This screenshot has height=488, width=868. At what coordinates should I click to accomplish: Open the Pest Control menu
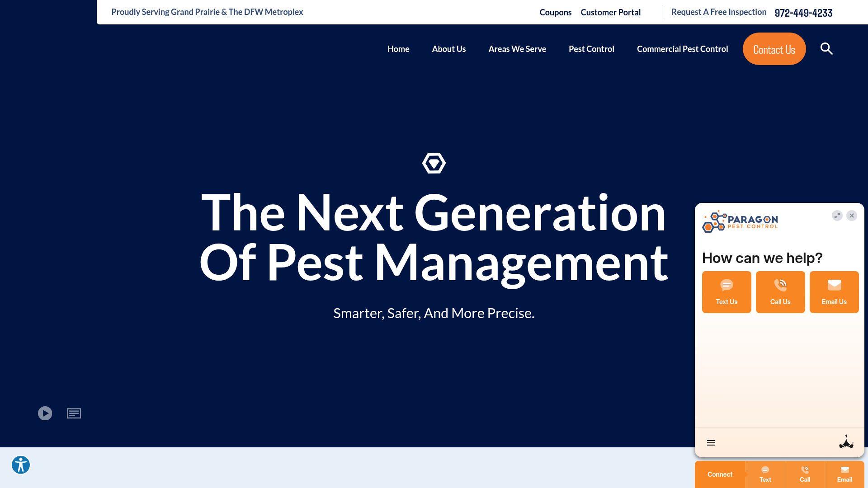591,49
